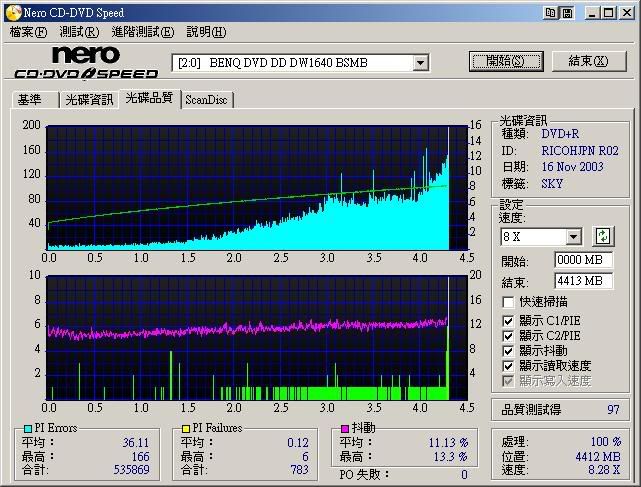Click the PI Errors average 36.11
The height and width of the screenshot is (487, 641).
click(x=136, y=442)
